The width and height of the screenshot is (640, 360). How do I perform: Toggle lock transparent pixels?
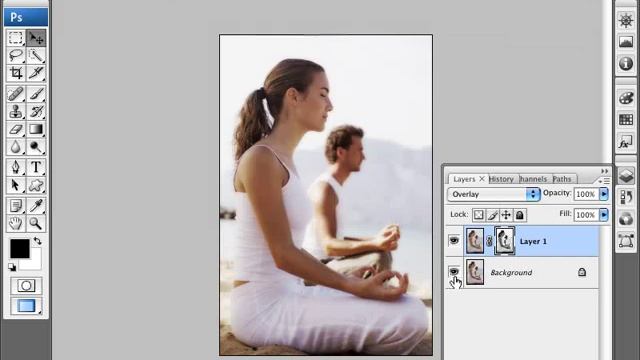click(x=479, y=215)
